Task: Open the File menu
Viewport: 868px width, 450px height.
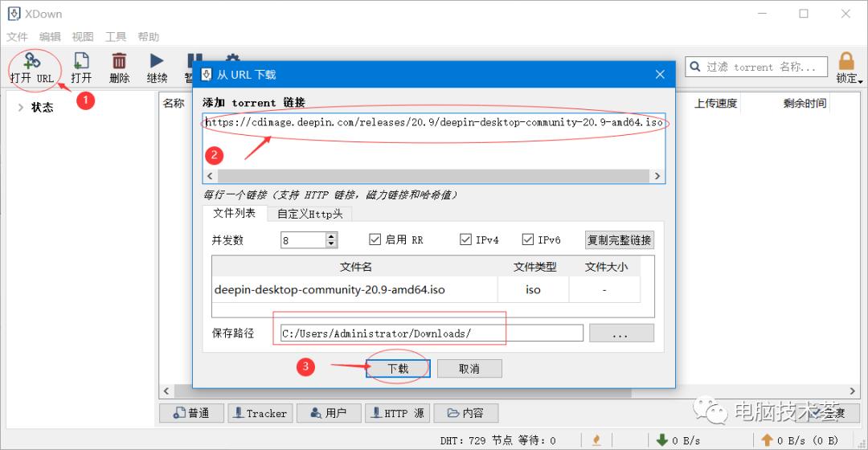Action: (x=17, y=36)
